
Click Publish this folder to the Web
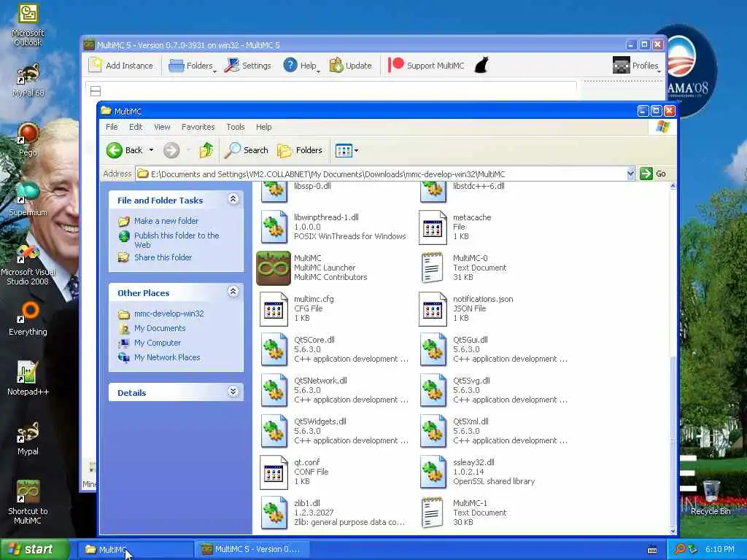click(177, 240)
